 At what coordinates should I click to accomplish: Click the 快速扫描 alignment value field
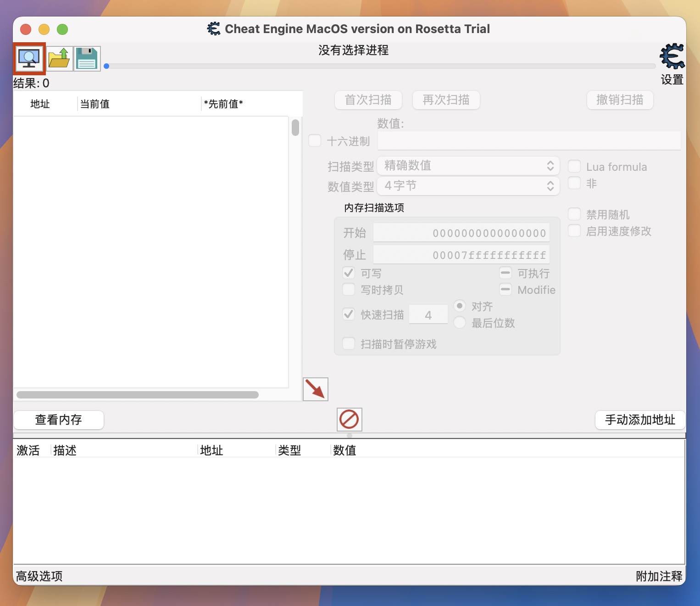[x=428, y=314]
